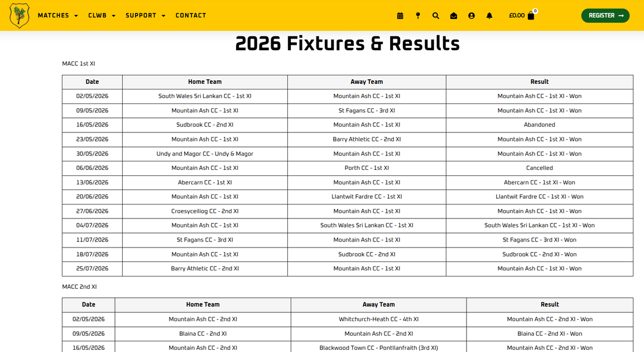Click the Porth CC - 1st XI away team cell
644x352 pixels.
[367, 168]
